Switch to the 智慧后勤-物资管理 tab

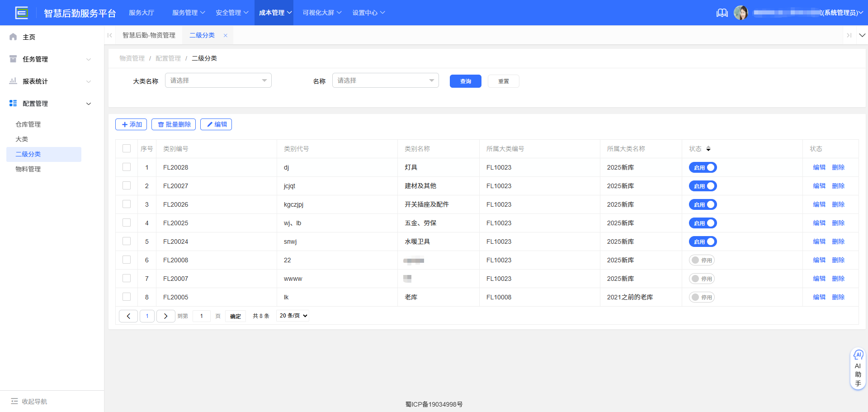(149, 35)
